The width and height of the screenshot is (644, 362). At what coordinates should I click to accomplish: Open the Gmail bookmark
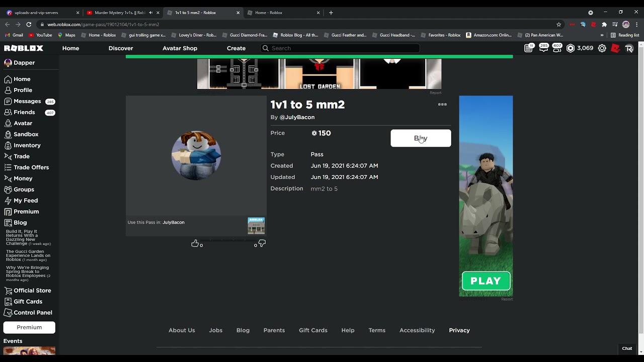pyautogui.click(x=14, y=35)
